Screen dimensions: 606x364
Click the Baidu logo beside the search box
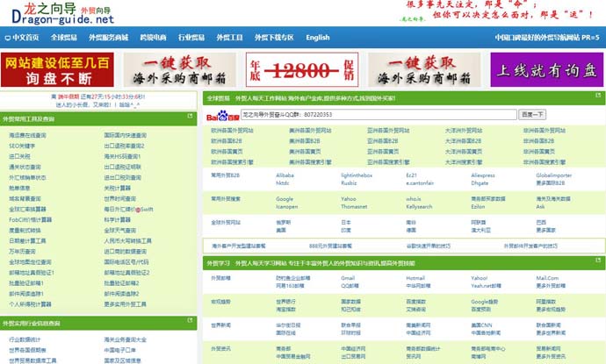pos(222,116)
